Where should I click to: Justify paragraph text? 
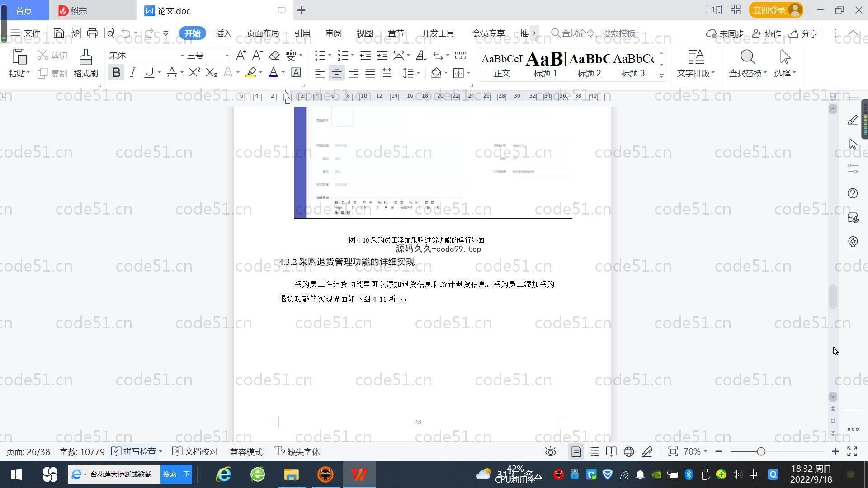[370, 73]
